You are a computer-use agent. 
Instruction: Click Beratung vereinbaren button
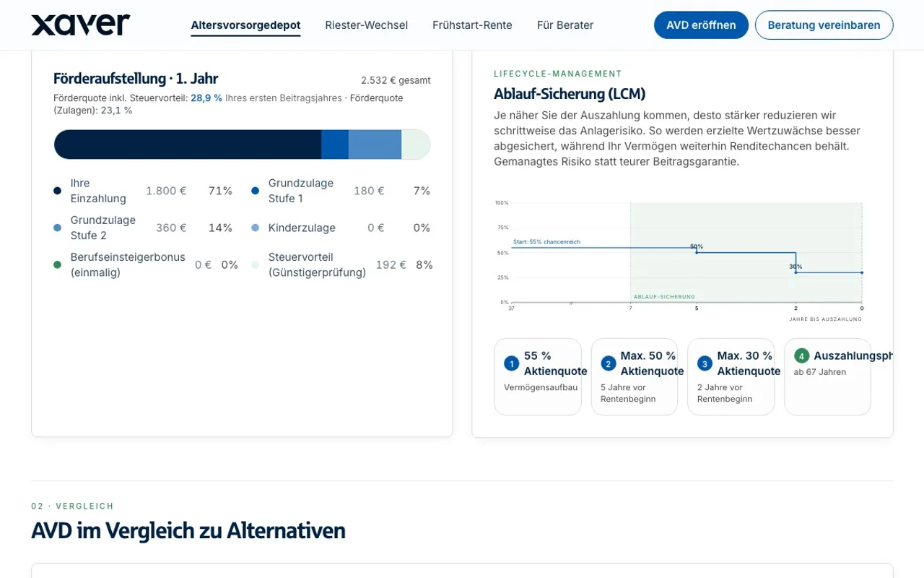(824, 25)
